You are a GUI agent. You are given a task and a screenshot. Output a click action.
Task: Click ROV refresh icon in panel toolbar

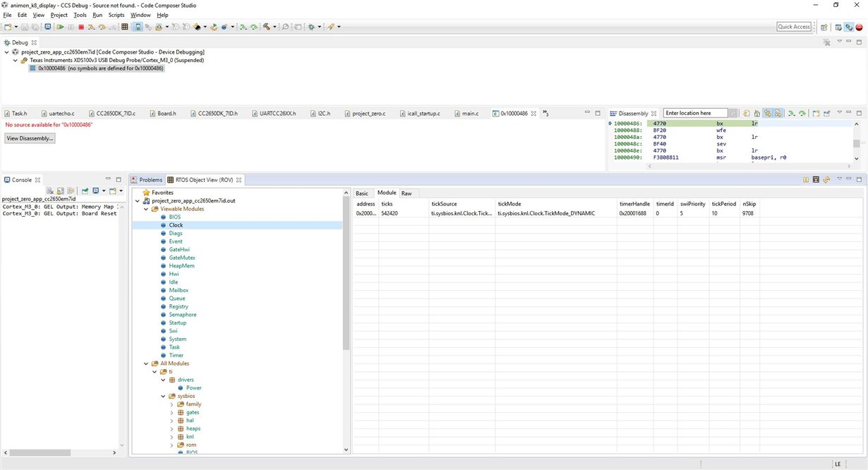pos(826,180)
